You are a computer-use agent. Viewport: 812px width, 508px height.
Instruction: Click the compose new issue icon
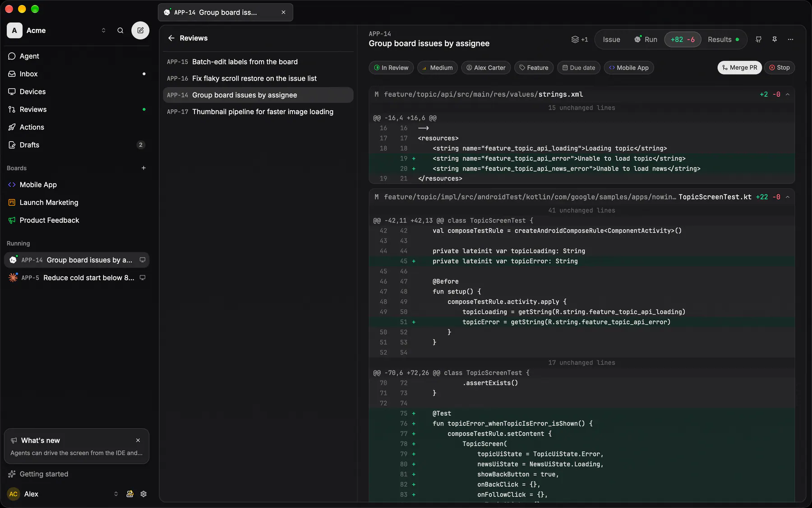140,31
